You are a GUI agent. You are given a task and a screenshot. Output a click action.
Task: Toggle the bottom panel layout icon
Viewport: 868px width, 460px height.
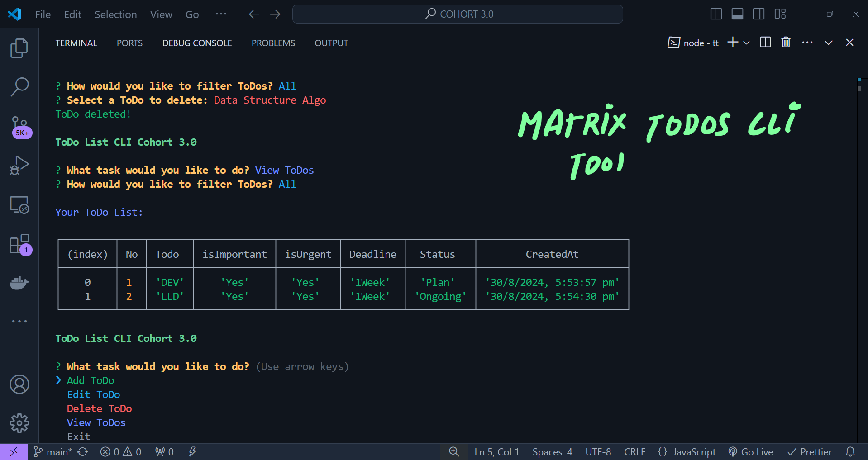coord(737,14)
